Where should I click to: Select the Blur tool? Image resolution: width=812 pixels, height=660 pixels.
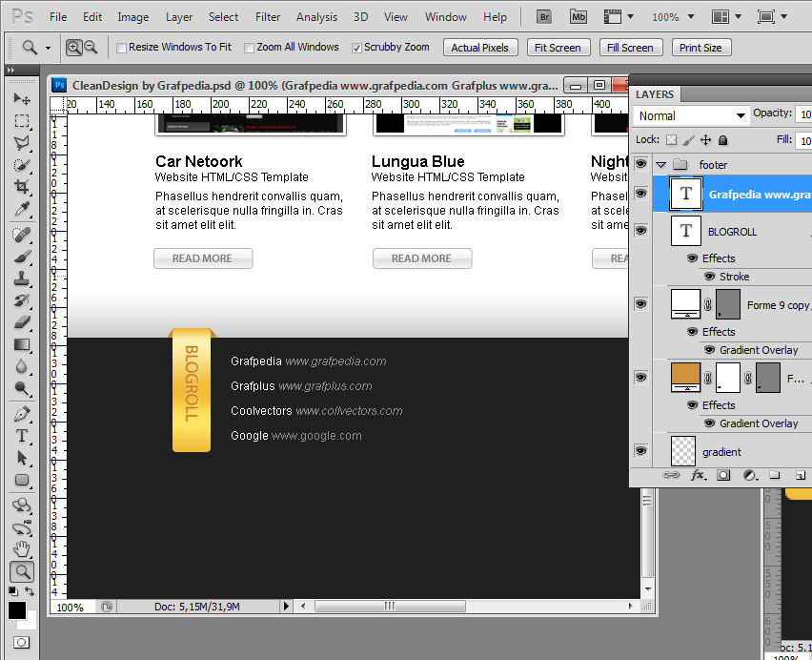click(x=22, y=367)
